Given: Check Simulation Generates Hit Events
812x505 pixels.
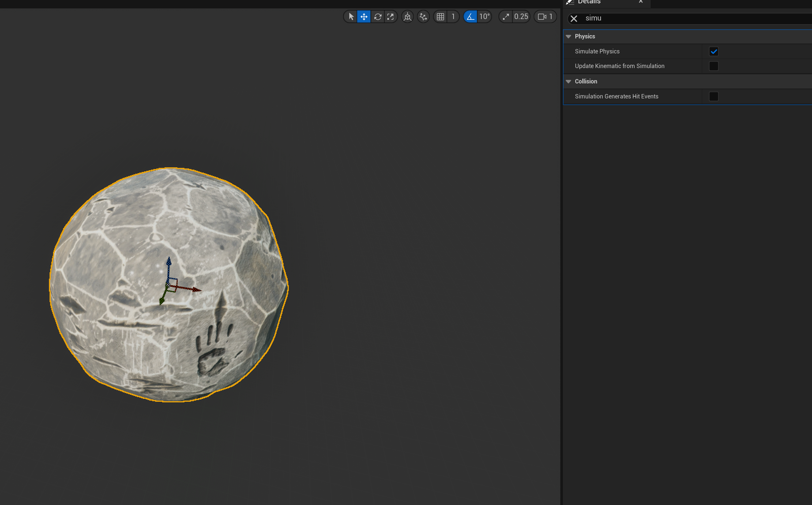Looking at the screenshot, I should [713, 97].
